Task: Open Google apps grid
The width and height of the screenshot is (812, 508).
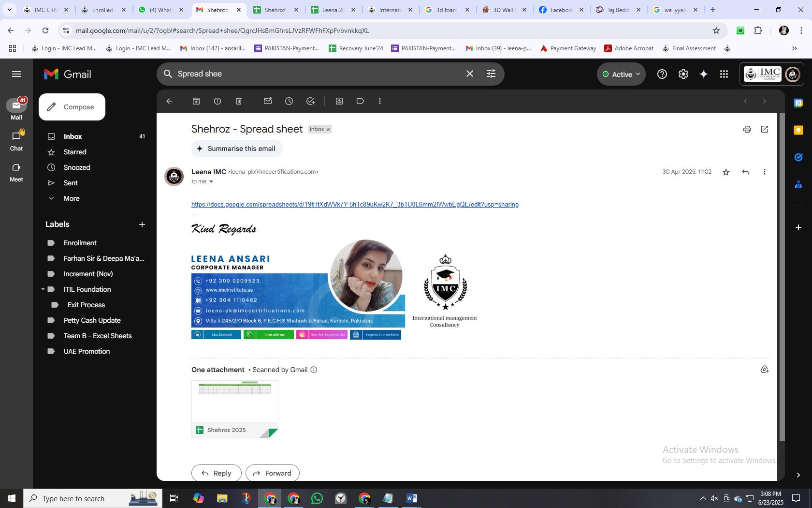Action: (x=724, y=74)
